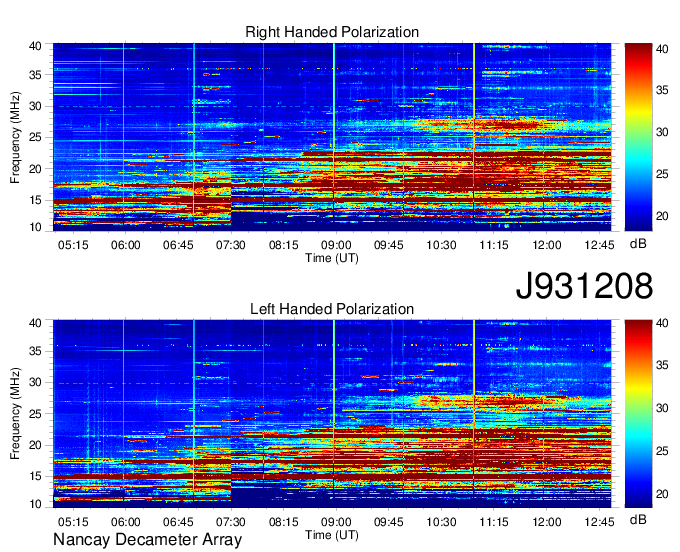Image resolution: width=680 pixels, height=552 pixels.
Task: Click the 'Time (UT)' label under the top plot
Action: click(332, 258)
